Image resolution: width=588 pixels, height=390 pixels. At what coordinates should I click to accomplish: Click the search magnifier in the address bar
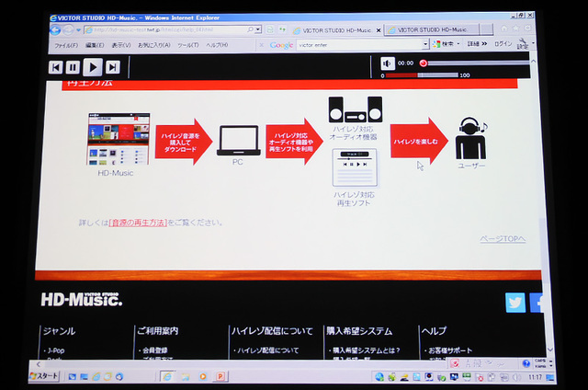point(250,29)
